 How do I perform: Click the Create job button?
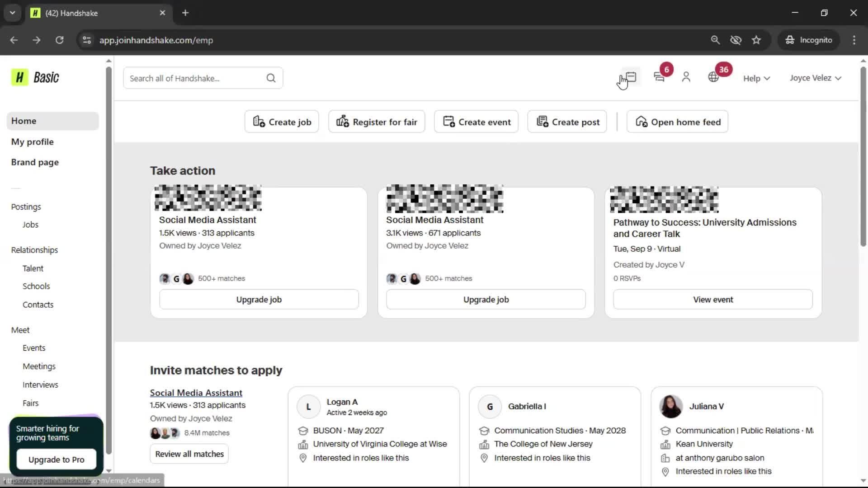[x=282, y=122]
